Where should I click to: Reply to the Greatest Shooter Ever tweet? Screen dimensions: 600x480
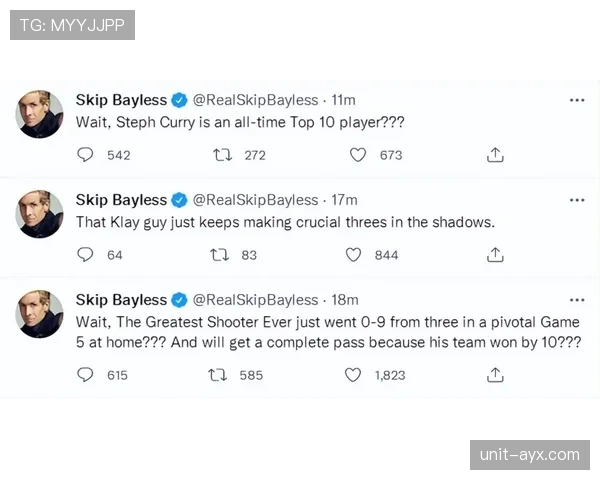pyautogui.click(x=86, y=375)
